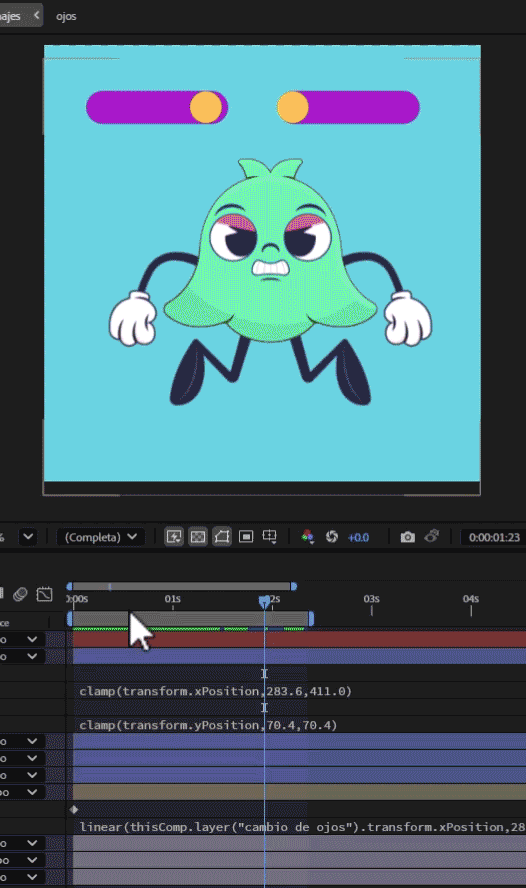Click the show channel RGB icon
This screenshot has height=888, width=526.
pos(307,536)
